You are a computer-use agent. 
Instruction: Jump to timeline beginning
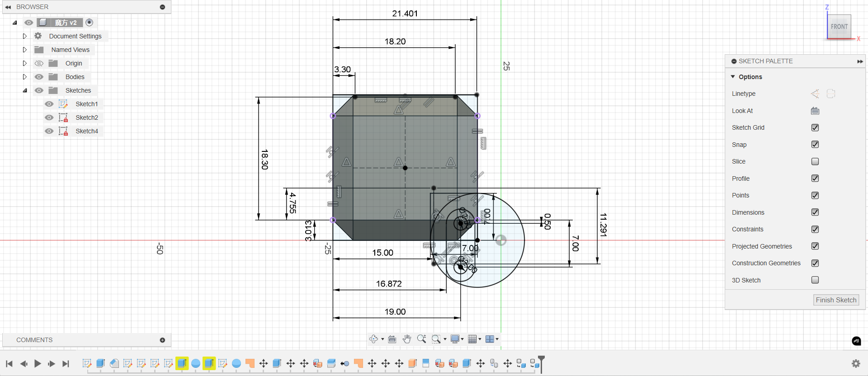(9, 363)
